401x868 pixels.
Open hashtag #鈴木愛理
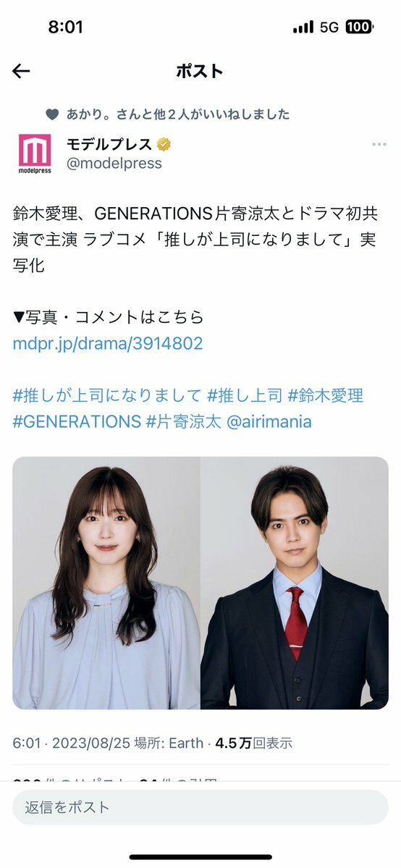(326, 396)
